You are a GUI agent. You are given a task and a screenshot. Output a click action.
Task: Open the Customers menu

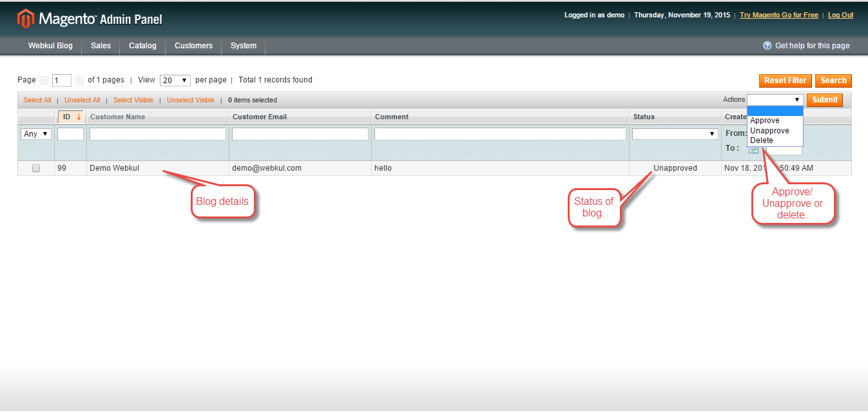[x=193, y=46]
